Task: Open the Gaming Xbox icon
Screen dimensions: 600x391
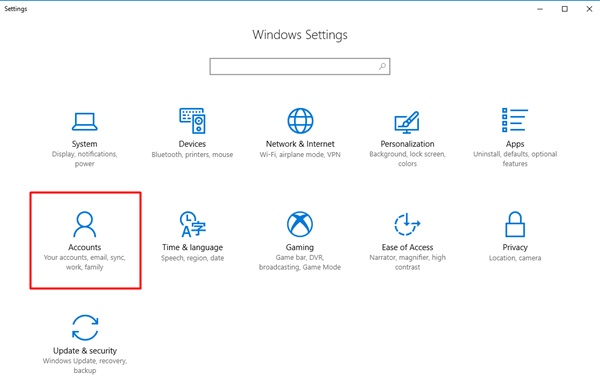Action: [300, 224]
